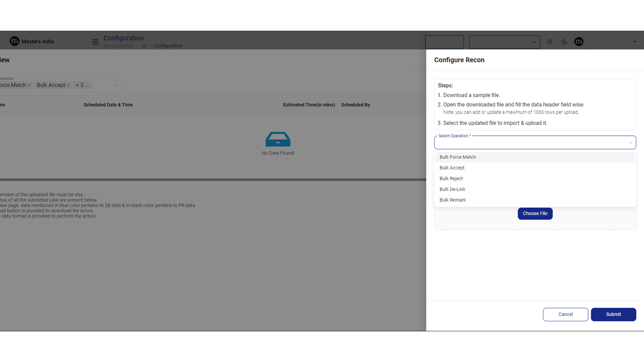This screenshot has width=644, height=362.
Task: Pick the Bulk Reject operation
Action: click(451, 178)
